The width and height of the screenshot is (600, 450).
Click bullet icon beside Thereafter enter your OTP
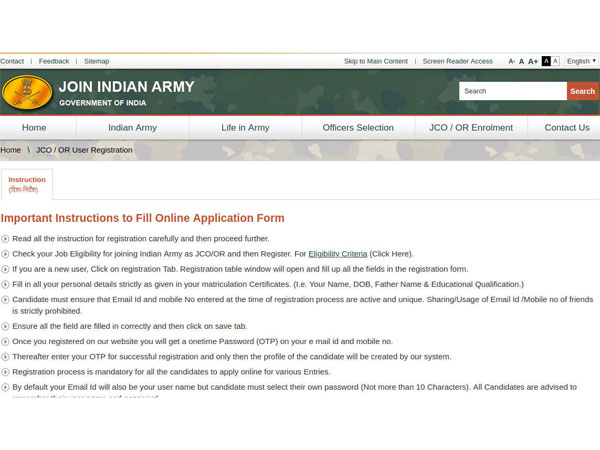[5, 357]
